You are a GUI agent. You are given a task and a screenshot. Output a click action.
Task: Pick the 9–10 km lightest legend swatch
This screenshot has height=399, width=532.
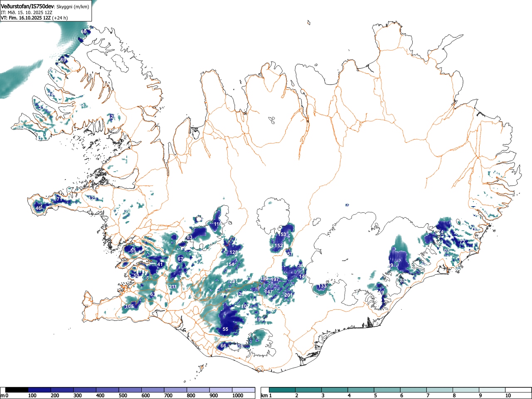pos(493,390)
